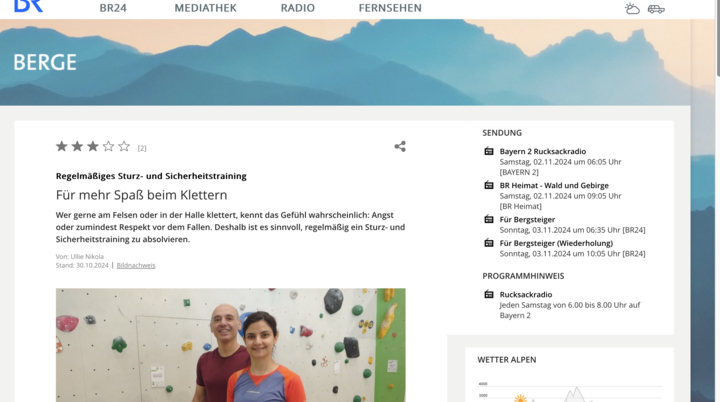The image size is (720, 402).
Task: Open BR Heimat - Wald und Gebirge link
Action: 554,185
